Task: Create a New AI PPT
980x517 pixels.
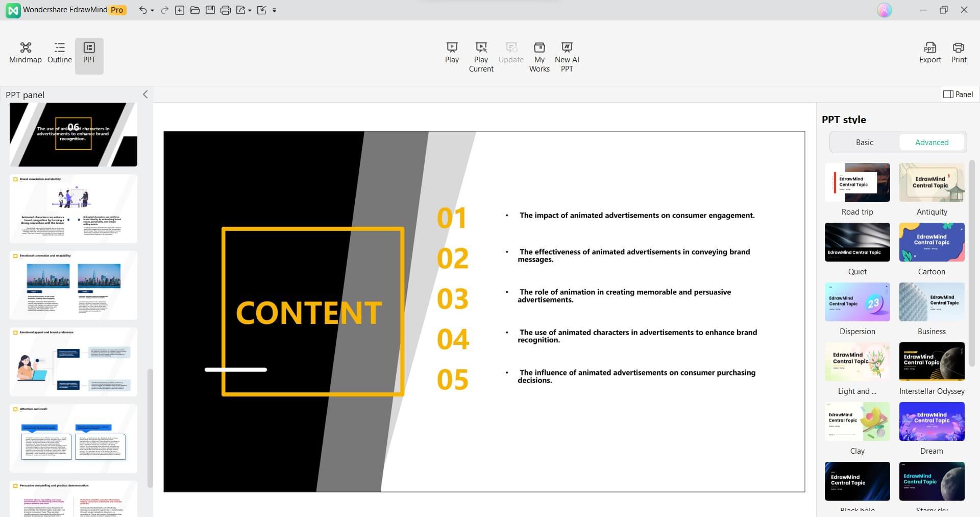Action: click(x=567, y=57)
